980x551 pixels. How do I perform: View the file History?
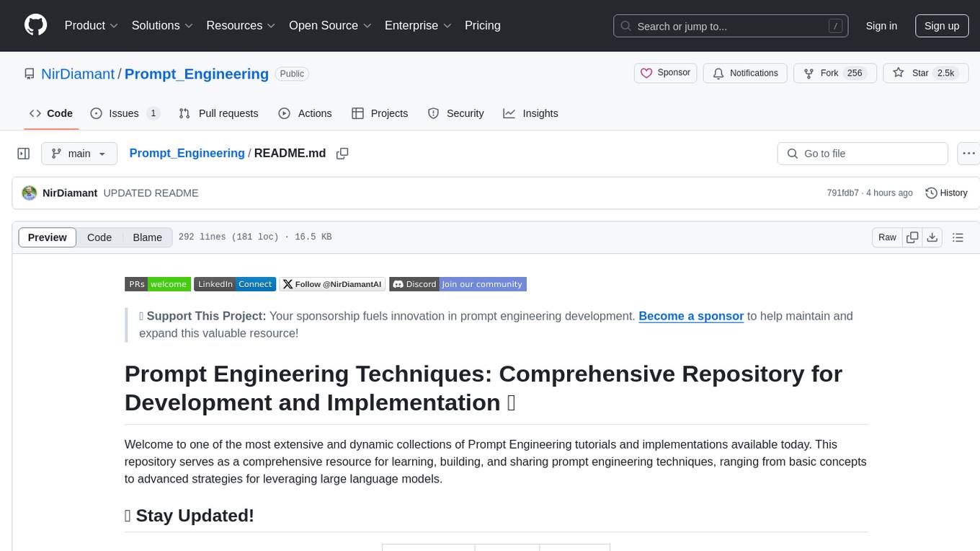pos(946,193)
